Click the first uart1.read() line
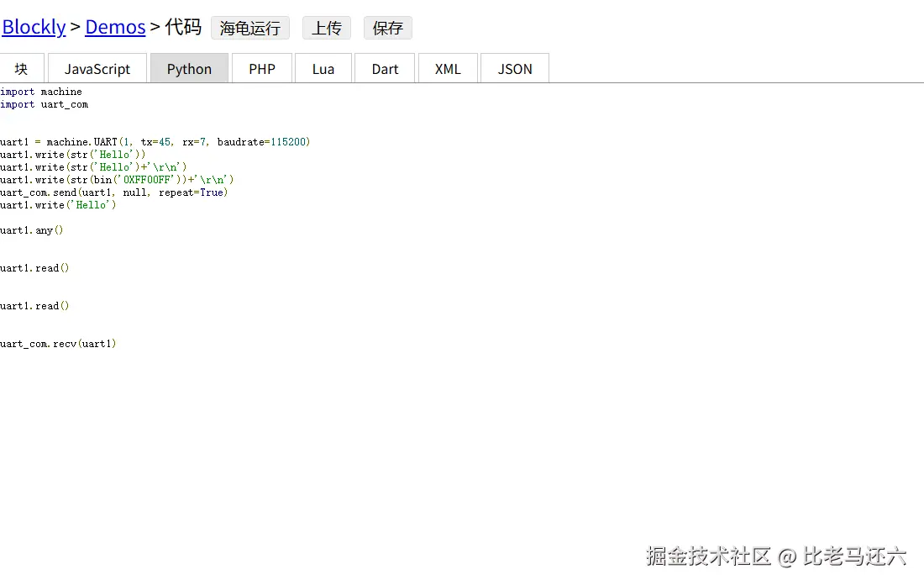The height and width of the screenshot is (585, 924). pos(34,267)
